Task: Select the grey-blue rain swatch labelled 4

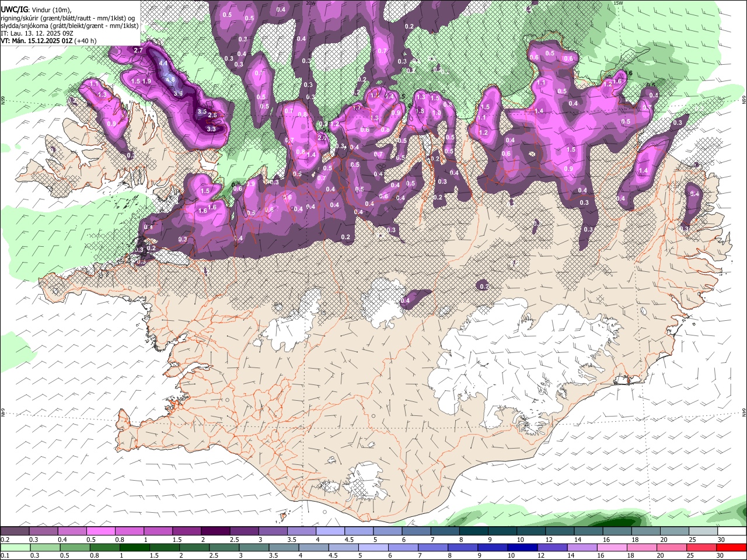Action: [313, 548]
